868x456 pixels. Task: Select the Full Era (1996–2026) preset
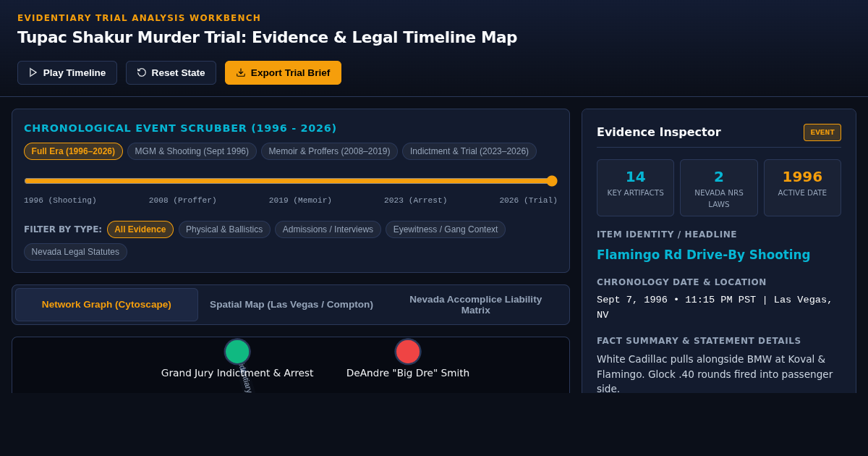point(73,151)
